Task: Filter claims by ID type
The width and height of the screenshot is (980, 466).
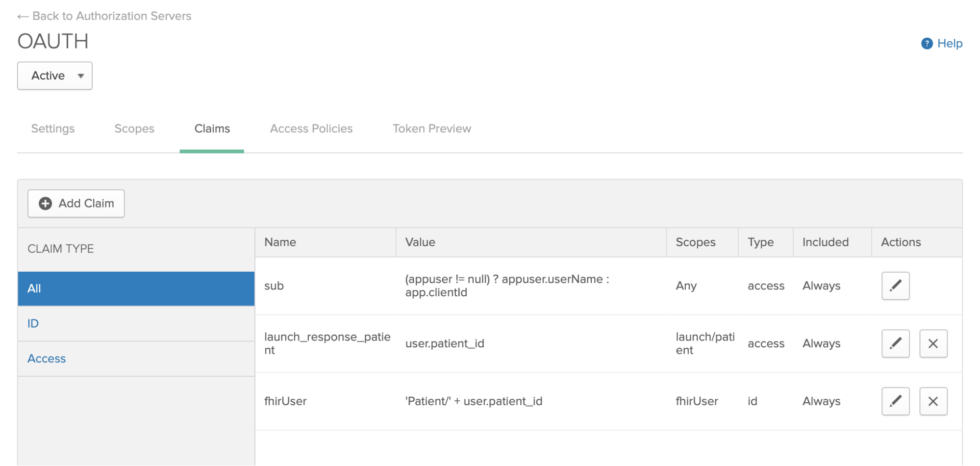Action: point(32,323)
